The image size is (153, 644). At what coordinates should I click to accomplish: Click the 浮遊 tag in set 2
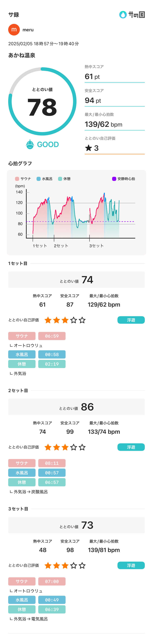(x=131, y=447)
